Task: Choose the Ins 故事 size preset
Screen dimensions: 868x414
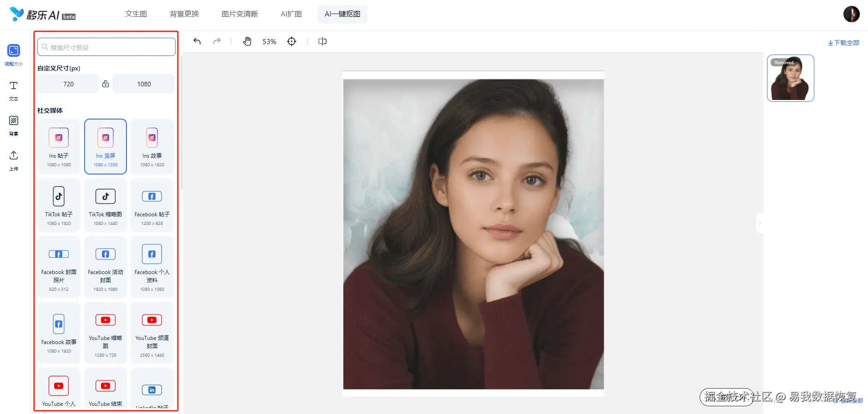Action: pyautogui.click(x=152, y=146)
